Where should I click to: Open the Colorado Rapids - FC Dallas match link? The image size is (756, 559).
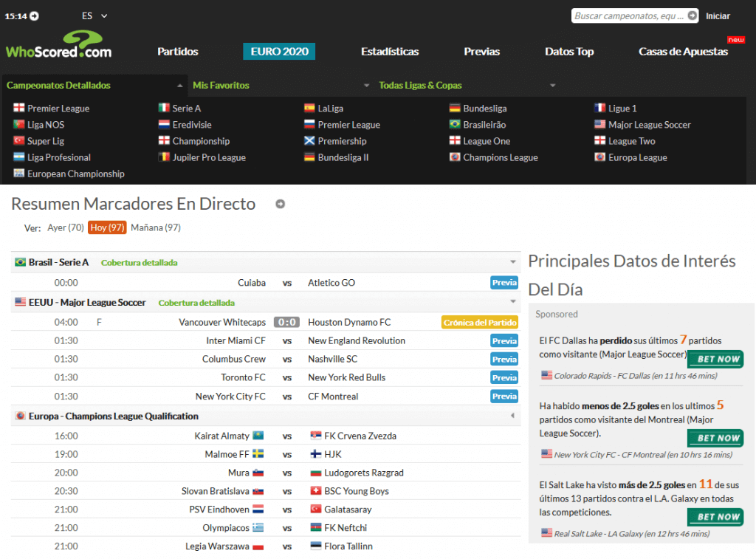(636, 376)
